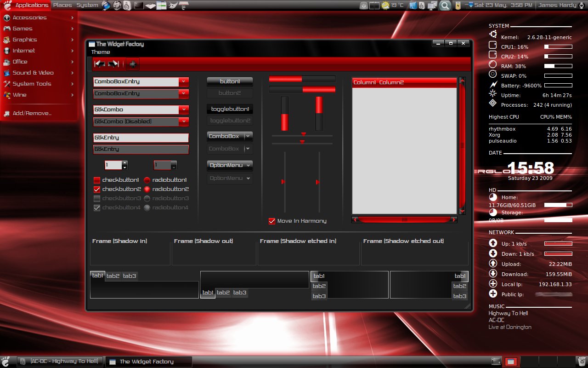Switch to tab2 in left-tabs notebook
This screenshot has width=588, height=368.
[319, 286]
